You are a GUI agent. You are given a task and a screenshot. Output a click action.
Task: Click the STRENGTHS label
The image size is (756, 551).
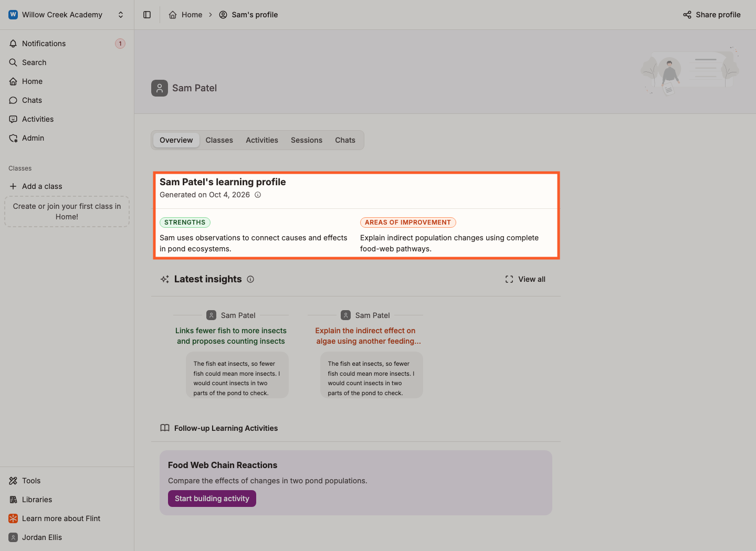point(185,222)
